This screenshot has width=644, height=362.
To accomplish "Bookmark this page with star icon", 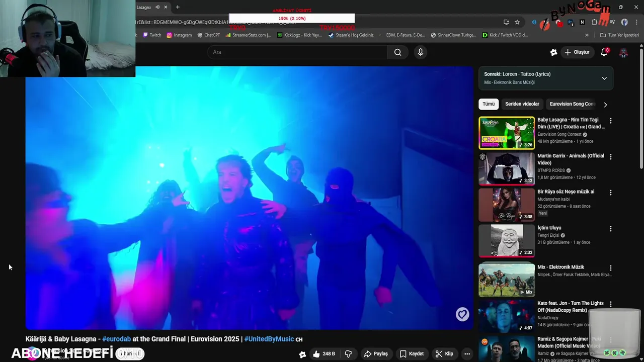I will [x=517, y=22].
